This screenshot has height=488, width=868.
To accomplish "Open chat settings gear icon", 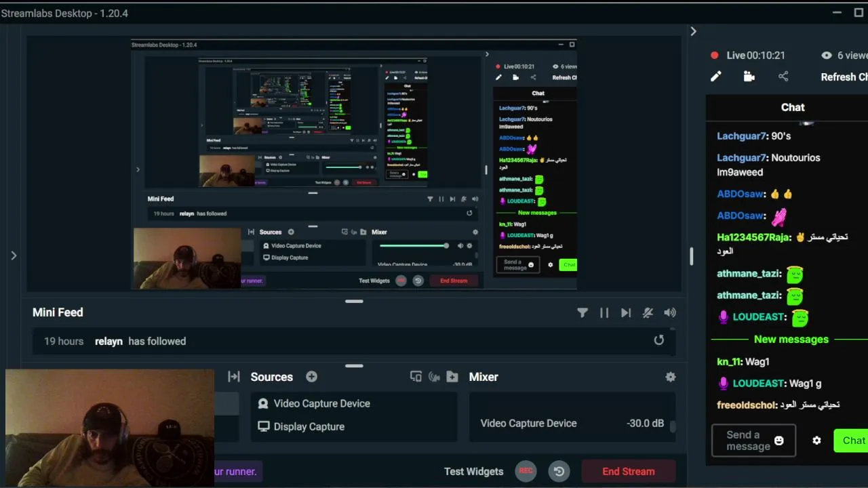I will [x=816, y=441].
